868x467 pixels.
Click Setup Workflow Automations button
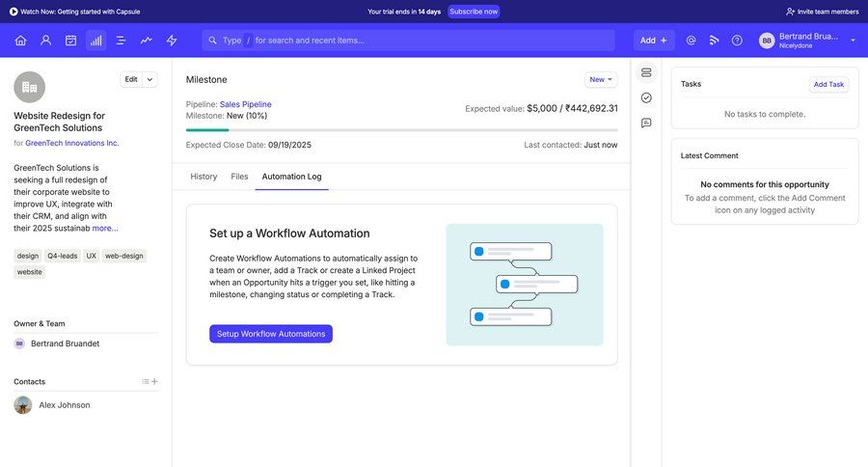pyautogui.click(x=270, y=334)
